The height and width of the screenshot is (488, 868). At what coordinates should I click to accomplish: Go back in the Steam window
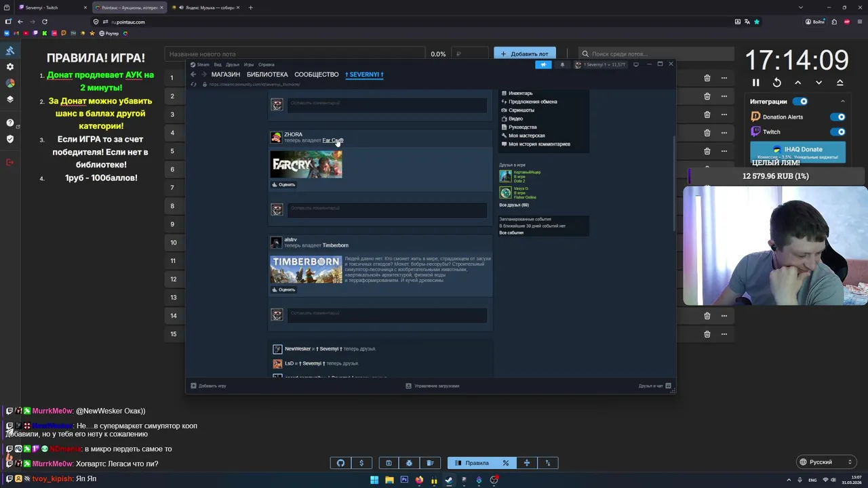[x=193, y=75]
